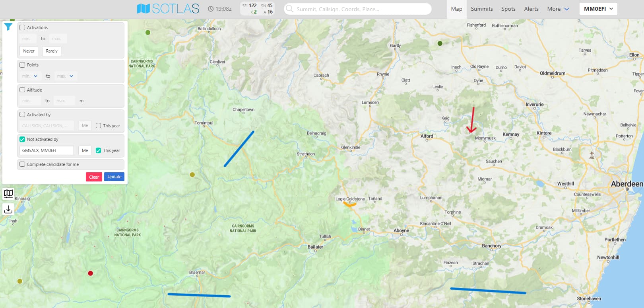644x308 pixels.
Task: Click the magnifier icon in search bar
Action: pos(290,9)
